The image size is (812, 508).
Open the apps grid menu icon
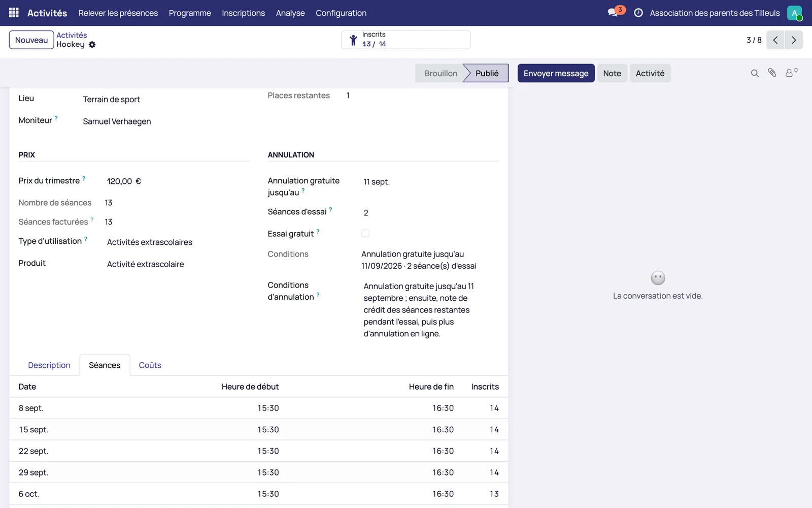(x=14, y=13)
